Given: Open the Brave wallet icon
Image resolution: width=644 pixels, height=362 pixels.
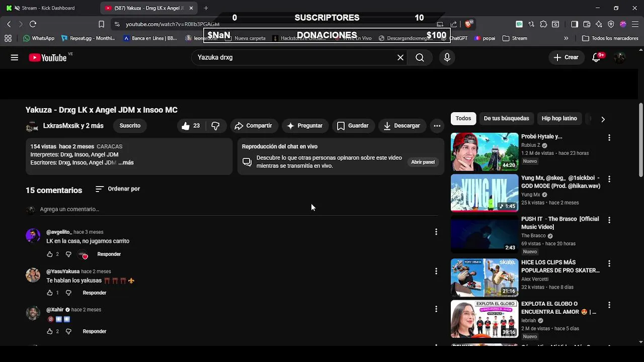Looking at the screenshot, I should click(x=587, y=24).
